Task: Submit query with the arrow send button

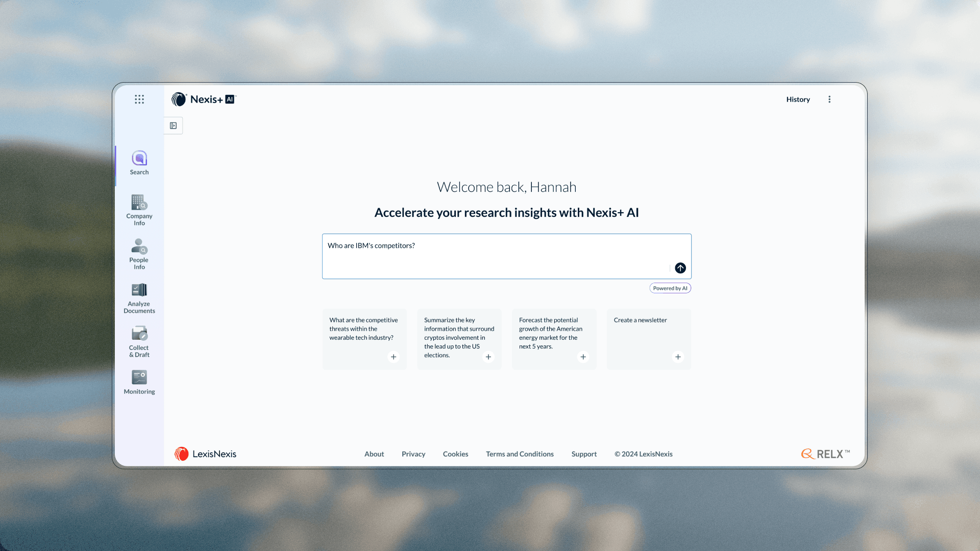Action: [x=680, y=268]
